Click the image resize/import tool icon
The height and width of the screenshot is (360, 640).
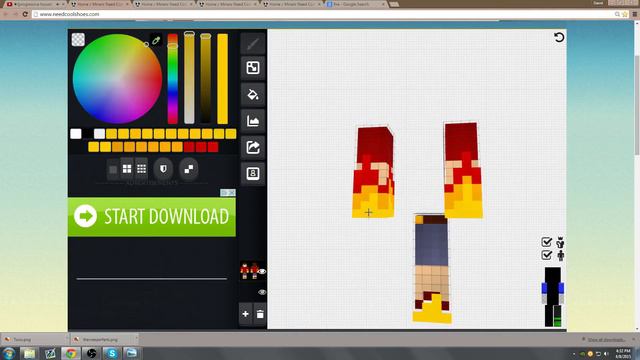253,68
